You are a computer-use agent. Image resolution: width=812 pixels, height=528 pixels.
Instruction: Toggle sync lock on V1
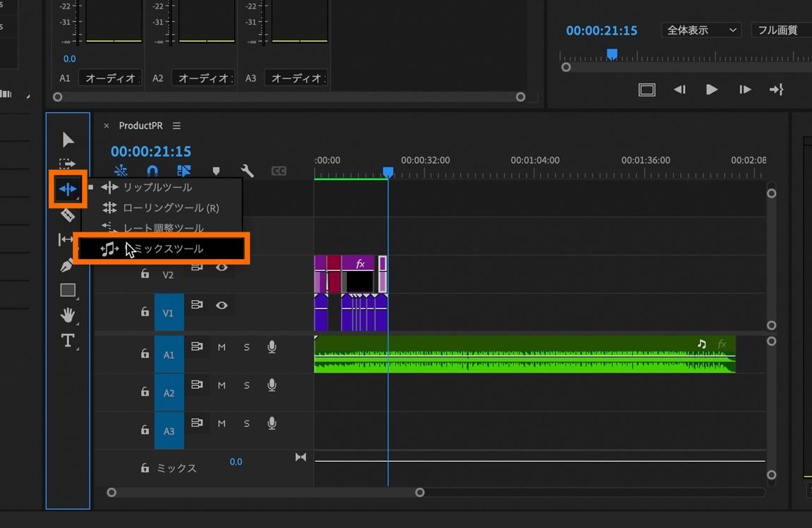(x=197, y=305)
